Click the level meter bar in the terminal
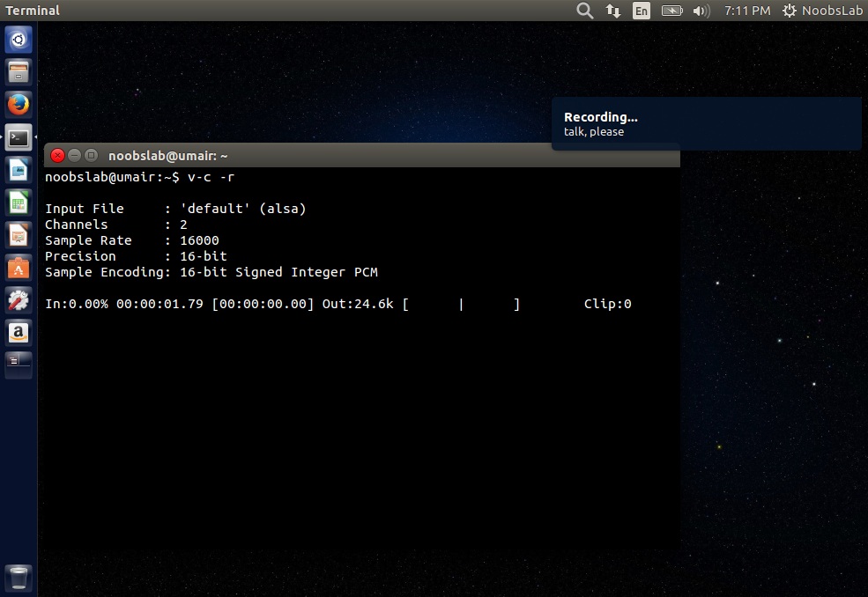 pos(461,304)
